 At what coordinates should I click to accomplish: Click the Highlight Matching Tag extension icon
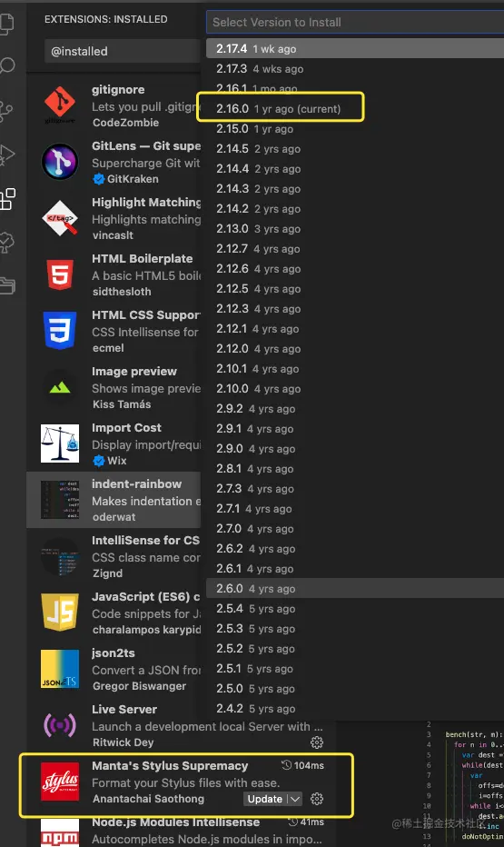pyautogui.click(x=60, y=218)
